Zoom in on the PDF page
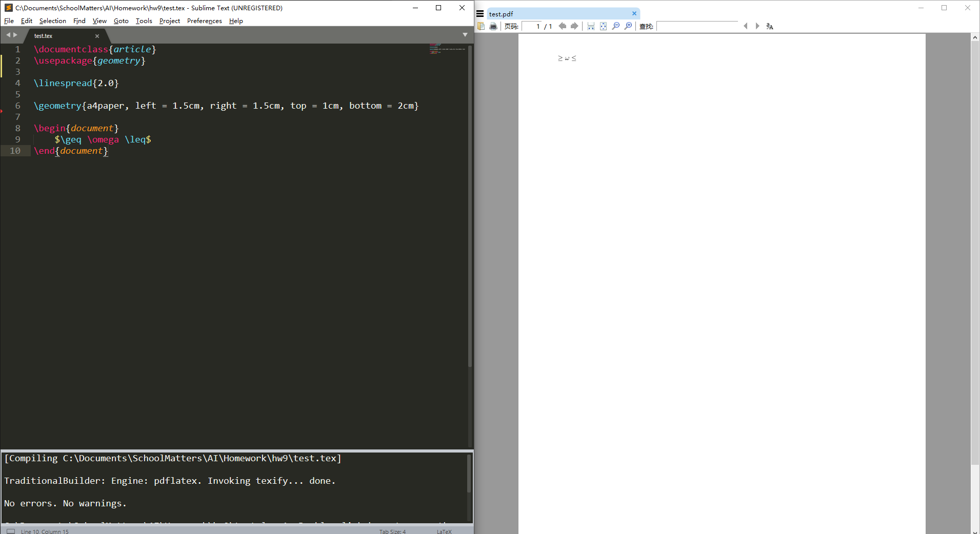The height and width of the screenshot is (534, 980). click(x=628, y=26)
